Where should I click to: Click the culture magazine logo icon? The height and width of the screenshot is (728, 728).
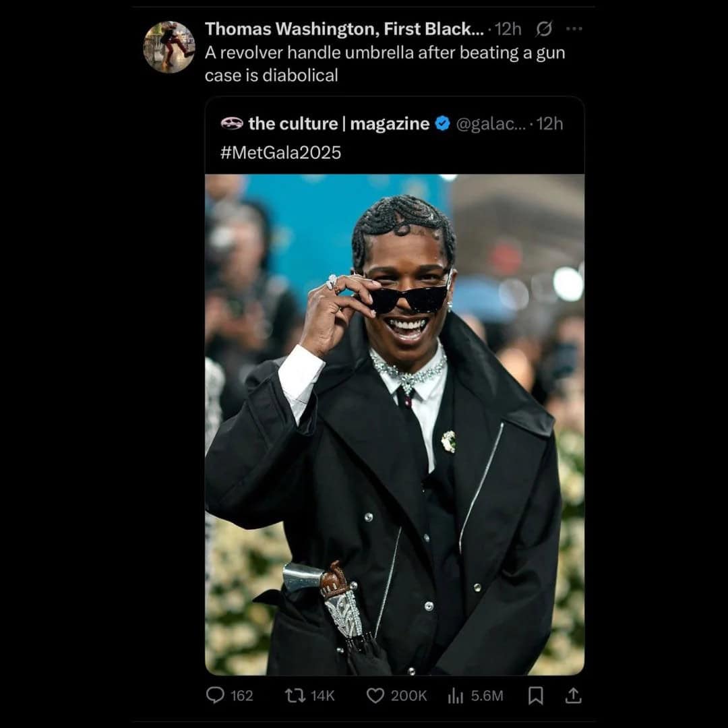point(231,124)
